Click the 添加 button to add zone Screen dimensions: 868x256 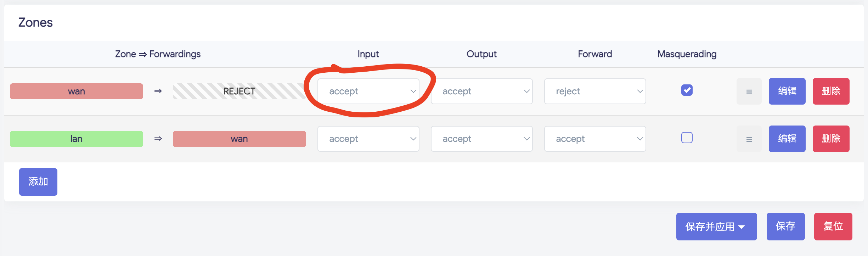38,182
